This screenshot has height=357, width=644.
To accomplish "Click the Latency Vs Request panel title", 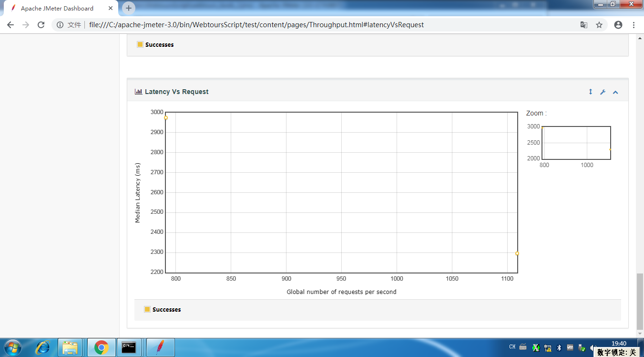I will [x=177, y=92].
